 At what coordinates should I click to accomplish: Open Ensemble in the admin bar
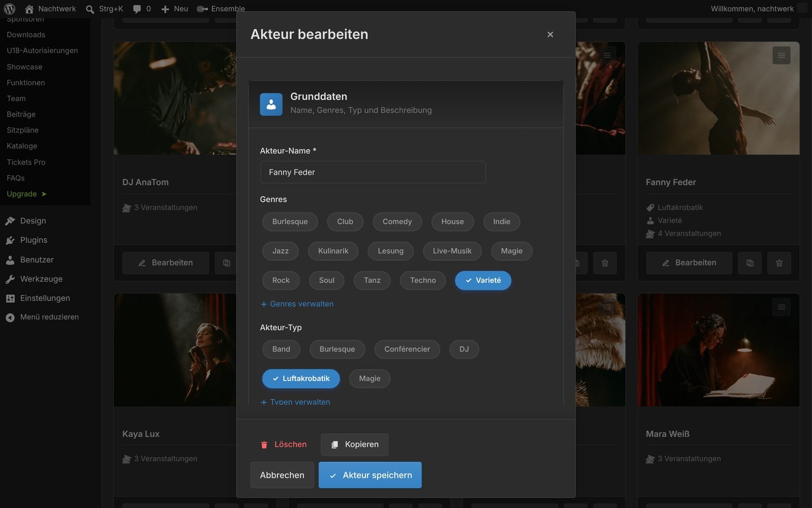pos(221,9)
